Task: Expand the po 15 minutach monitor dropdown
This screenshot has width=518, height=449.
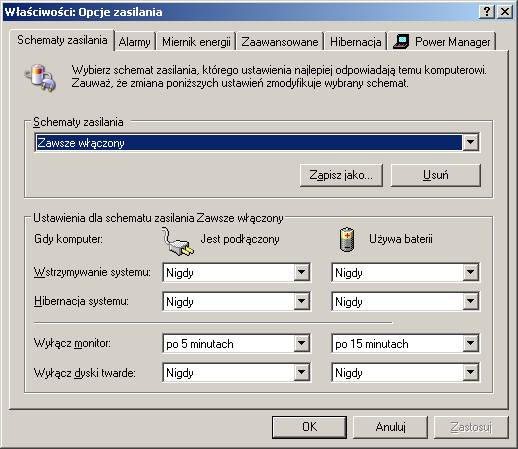Action: (406, 344)
